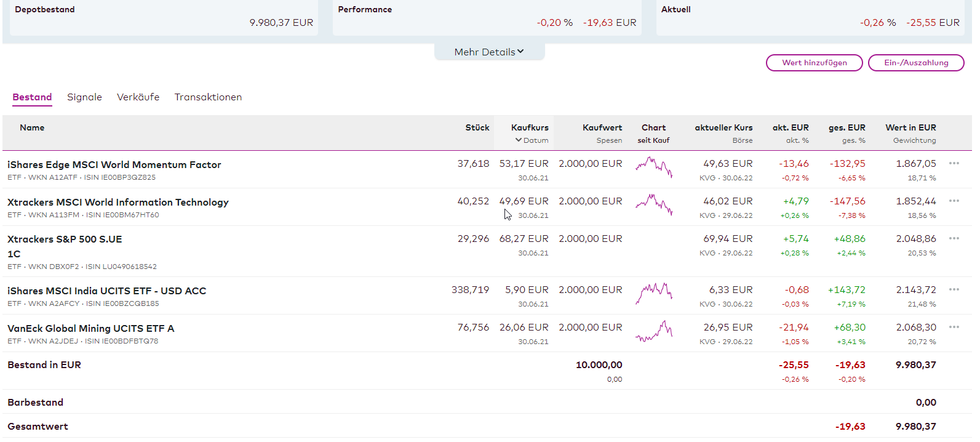Image resolution: width=980 pixels, height=442 pixels.
Task: View sparkline chart of iShares MSCI India ETF
Action: (653, 293)
